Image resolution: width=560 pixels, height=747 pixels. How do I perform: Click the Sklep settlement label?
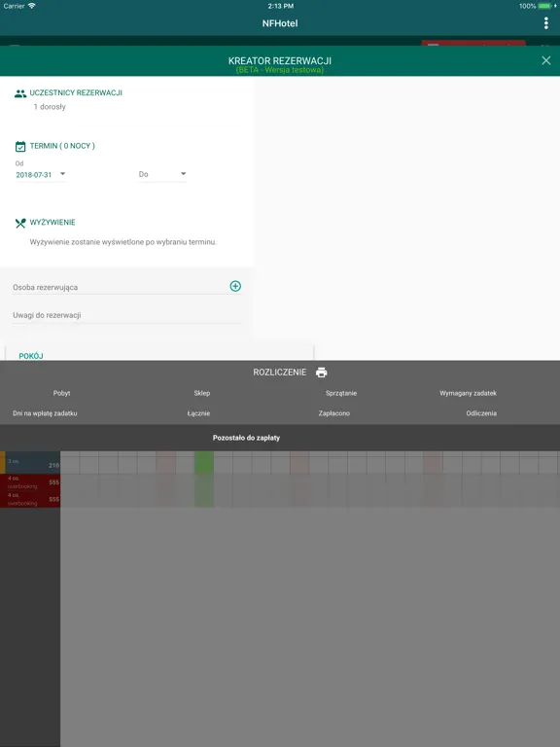tap(202, 393)
